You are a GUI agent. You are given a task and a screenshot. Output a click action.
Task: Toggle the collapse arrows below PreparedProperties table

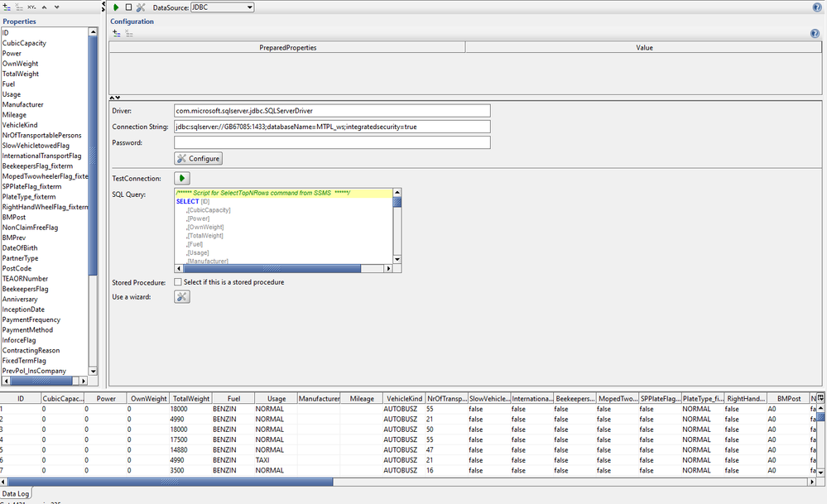(x=116, y=98)
